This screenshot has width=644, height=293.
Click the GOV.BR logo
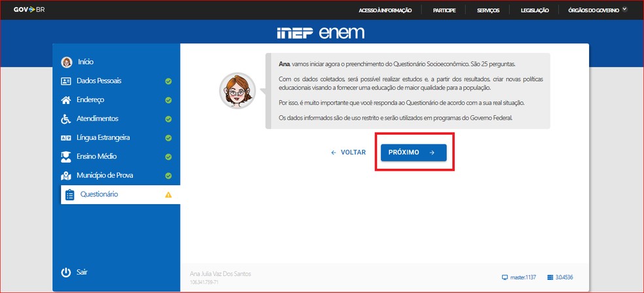click(x=29, y=9)
